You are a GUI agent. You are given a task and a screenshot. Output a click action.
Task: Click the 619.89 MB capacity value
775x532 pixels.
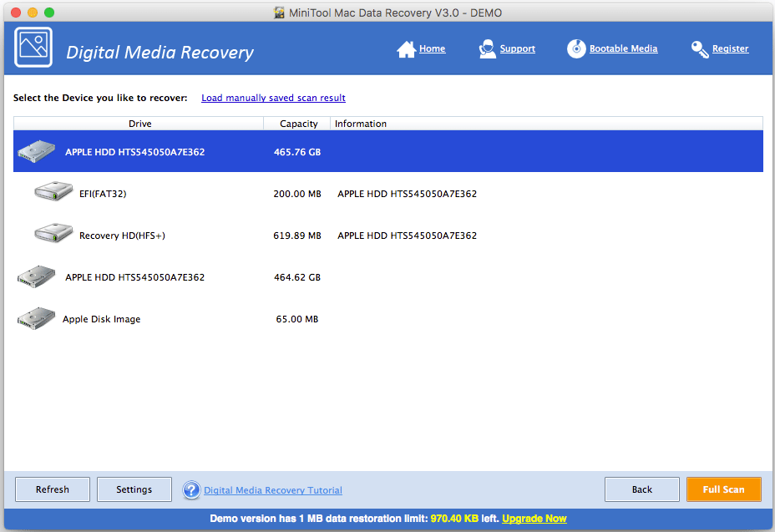[297, 236]
